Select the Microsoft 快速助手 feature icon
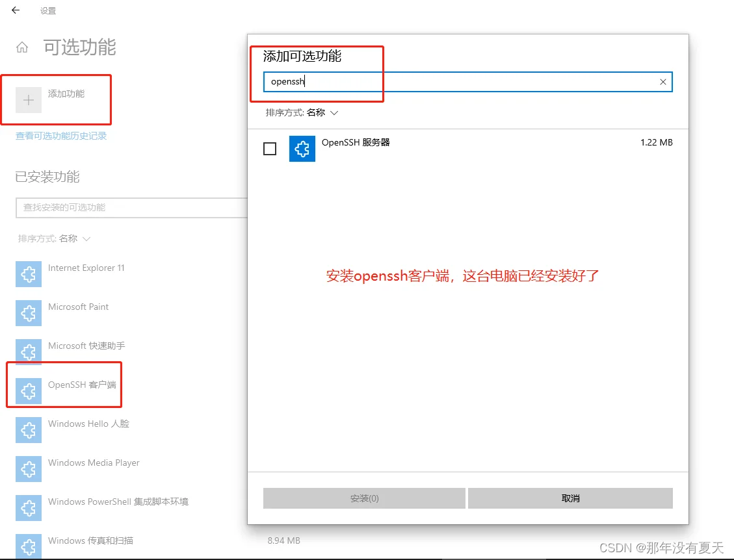The image size is (734, 560). [29, 352]
